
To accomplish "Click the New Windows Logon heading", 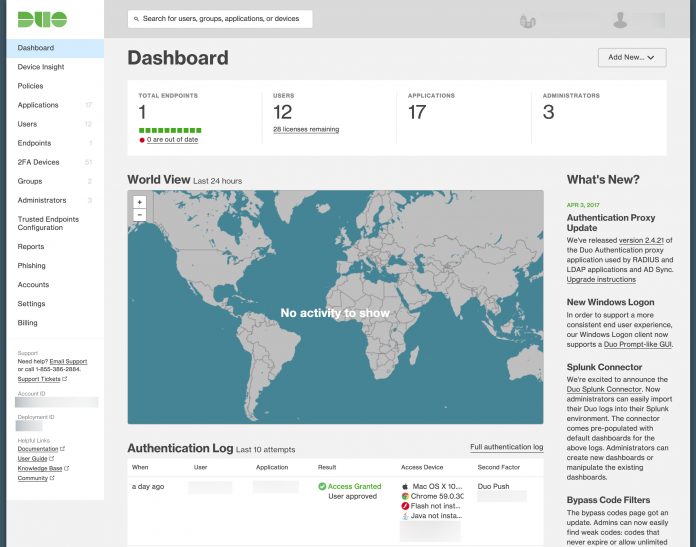I will [610, 302].
